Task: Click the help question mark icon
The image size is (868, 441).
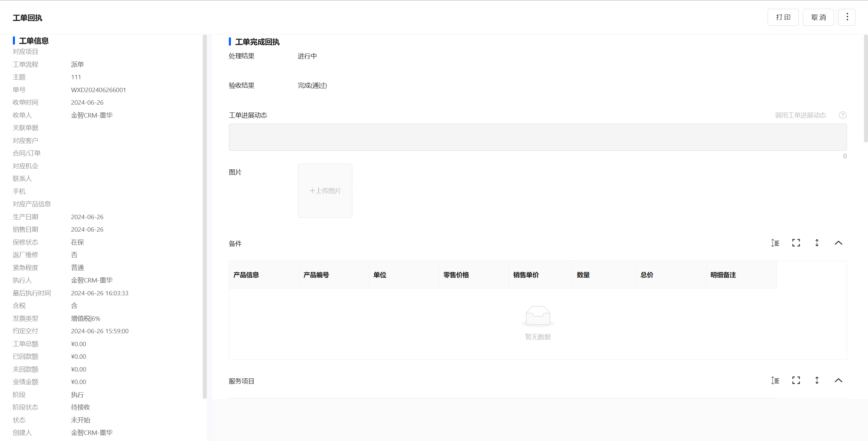Action: 843,115
